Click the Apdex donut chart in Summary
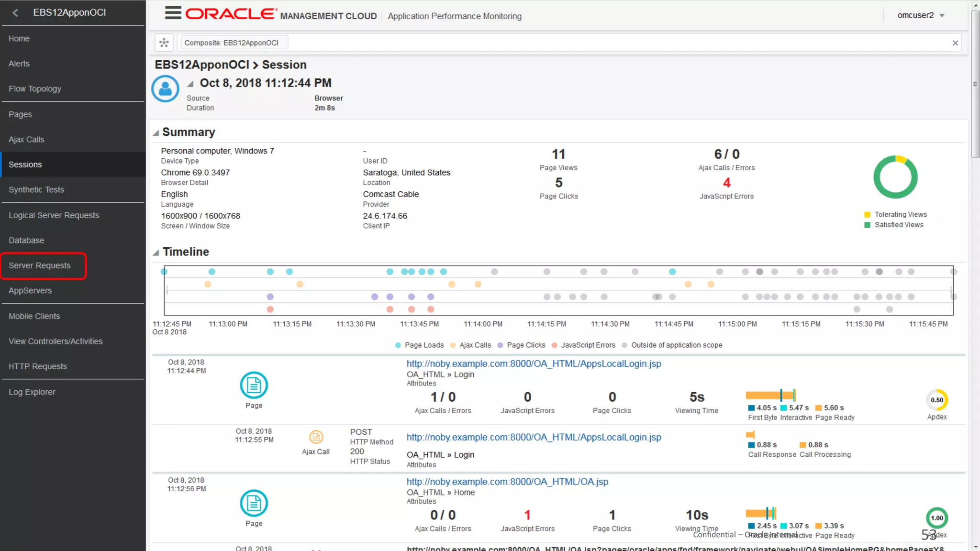This screenshot has width=980, height=551. (x=895, y=177)
